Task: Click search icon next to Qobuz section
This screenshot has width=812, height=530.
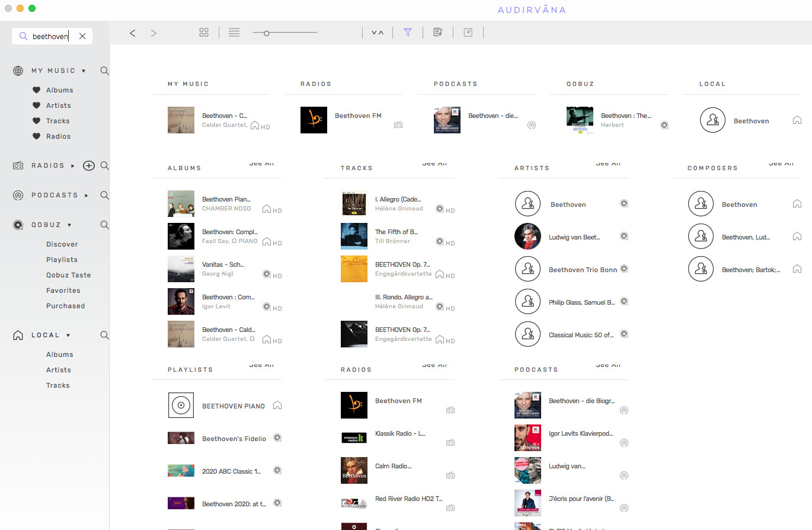Action: (x=105, y=225)
